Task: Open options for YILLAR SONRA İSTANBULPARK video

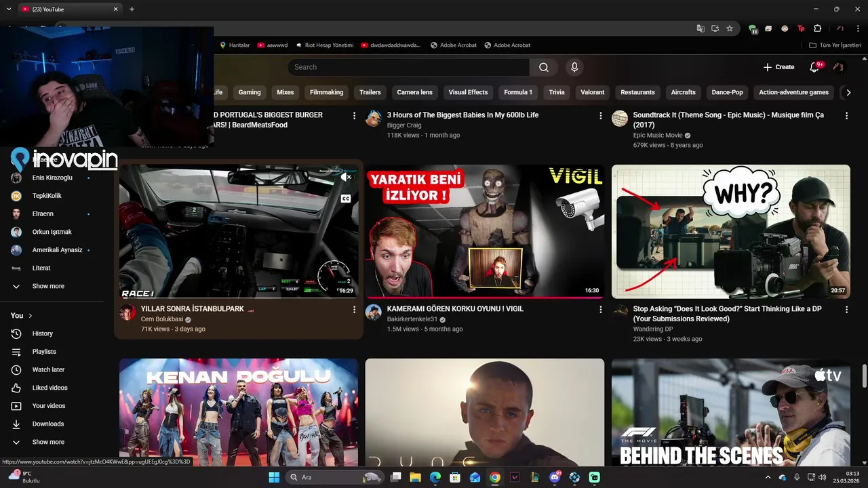Action: point(354,310)
